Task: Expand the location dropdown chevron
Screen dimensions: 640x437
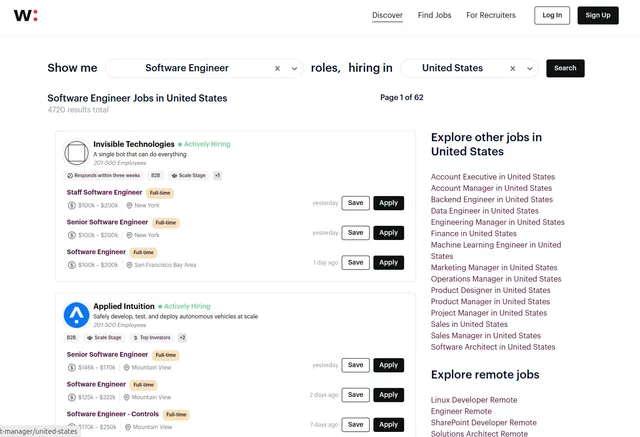Action: pos(529,69)
